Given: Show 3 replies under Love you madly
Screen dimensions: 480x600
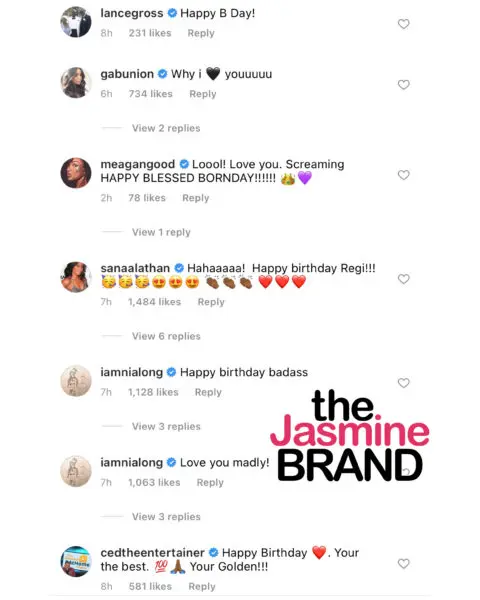Looking at the screenshot, I should (x=166, y=517).
